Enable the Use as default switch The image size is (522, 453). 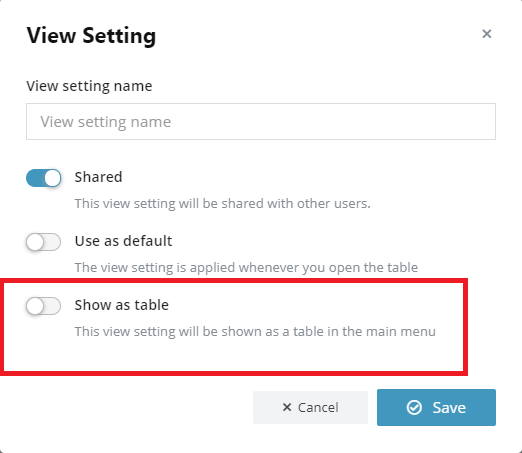coord(44,242)
